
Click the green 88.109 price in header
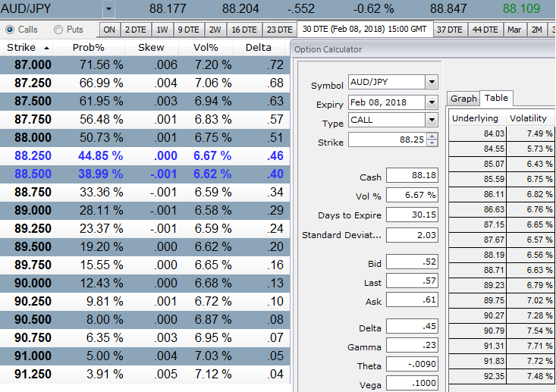[x=521, y=8]
